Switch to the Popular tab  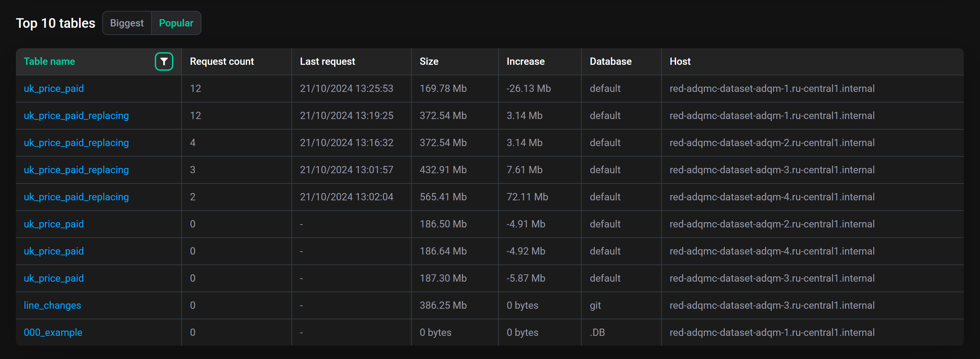[x=176, y=23]
